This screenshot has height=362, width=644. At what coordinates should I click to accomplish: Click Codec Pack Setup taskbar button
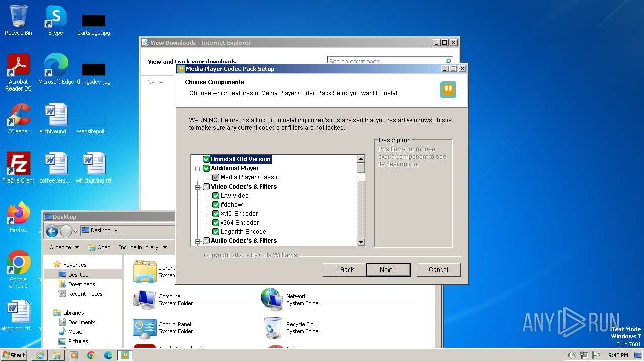pyautogui.click(x=125, y=355)
